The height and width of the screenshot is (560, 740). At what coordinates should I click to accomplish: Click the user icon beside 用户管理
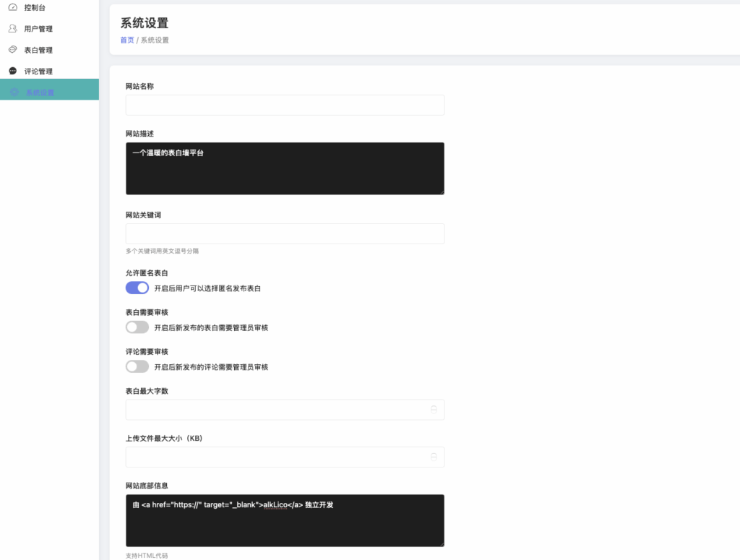coord(13,28)
